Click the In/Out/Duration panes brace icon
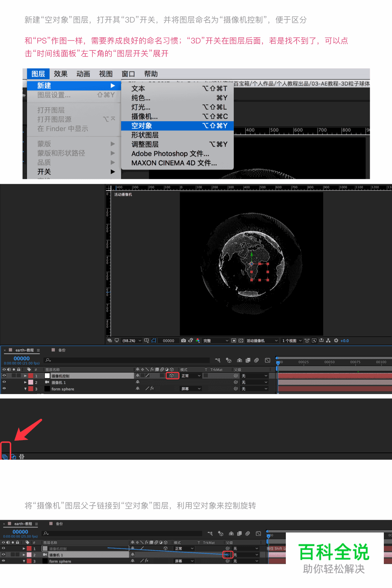 pyautogui.click(x=22, y=457)
